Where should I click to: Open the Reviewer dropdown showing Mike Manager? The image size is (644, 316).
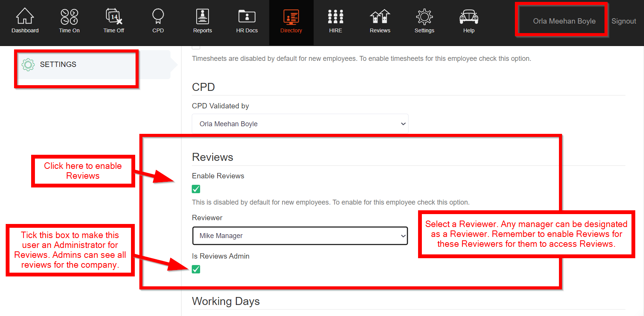click(300, 236)
